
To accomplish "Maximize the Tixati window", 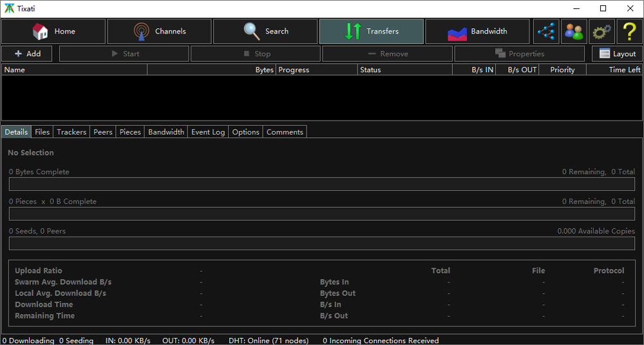I will tap(603, 8).
